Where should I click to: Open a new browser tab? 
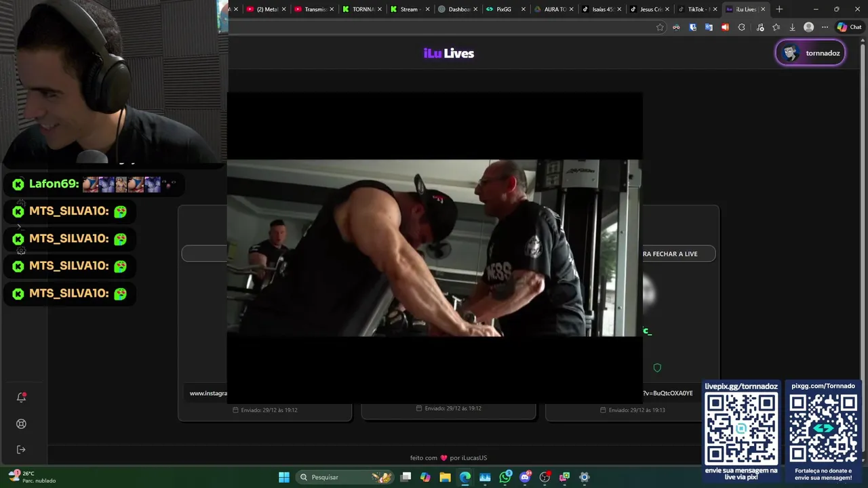click(x=779, y=9)
